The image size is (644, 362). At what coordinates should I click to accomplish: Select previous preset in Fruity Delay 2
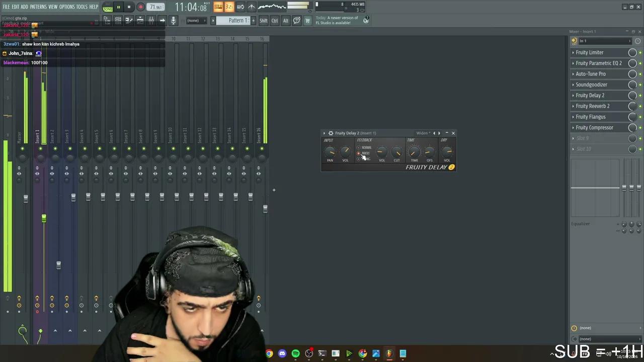point(434,133)
